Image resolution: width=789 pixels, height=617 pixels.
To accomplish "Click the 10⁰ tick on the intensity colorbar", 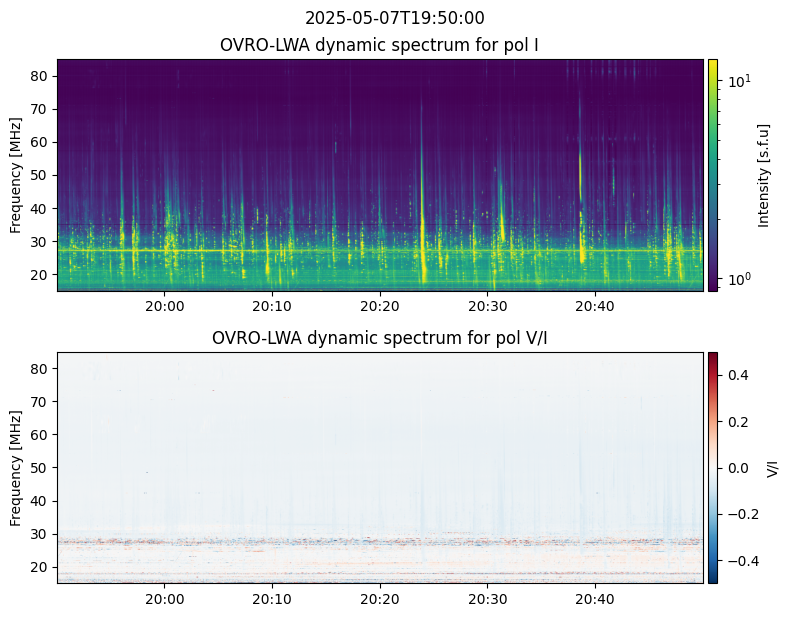I will (x=737, y=279).
